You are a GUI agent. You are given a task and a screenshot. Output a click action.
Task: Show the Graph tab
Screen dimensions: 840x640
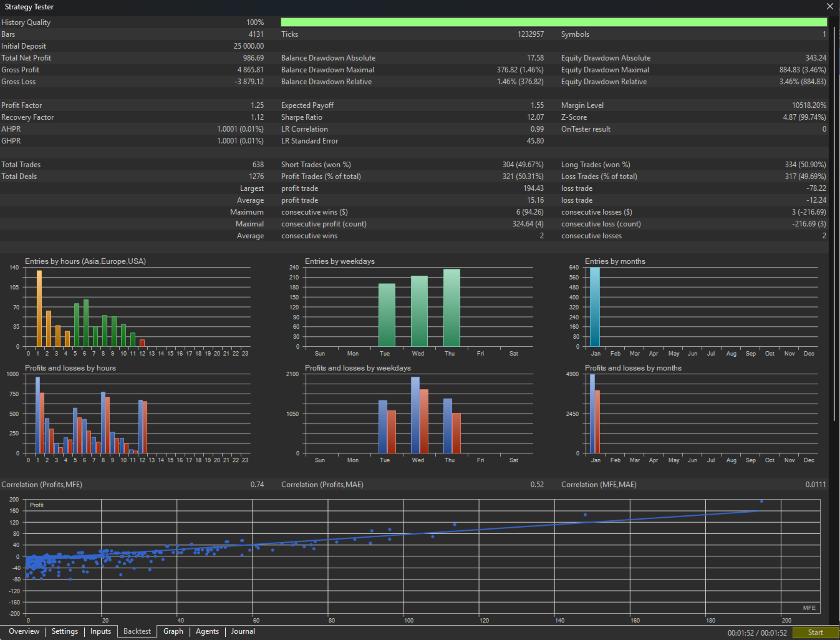(173, 631)
